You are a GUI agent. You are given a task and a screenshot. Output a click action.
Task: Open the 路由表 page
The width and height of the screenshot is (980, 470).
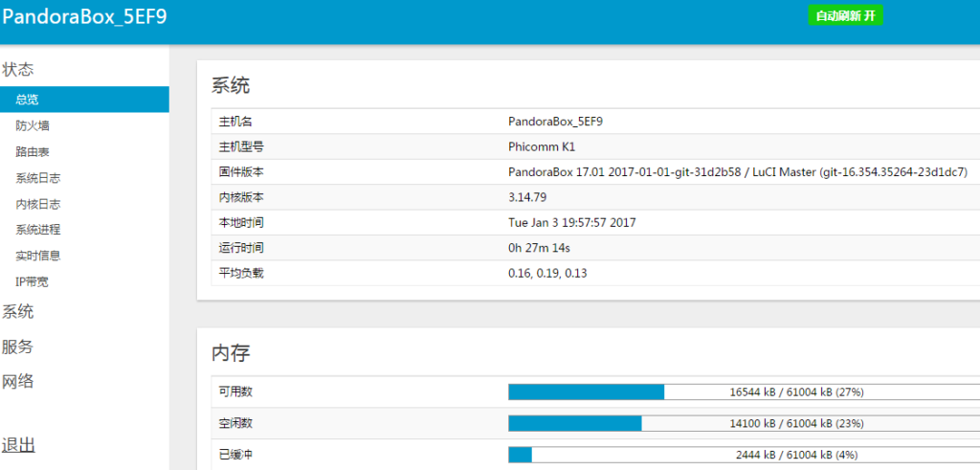tap(33, 151)
